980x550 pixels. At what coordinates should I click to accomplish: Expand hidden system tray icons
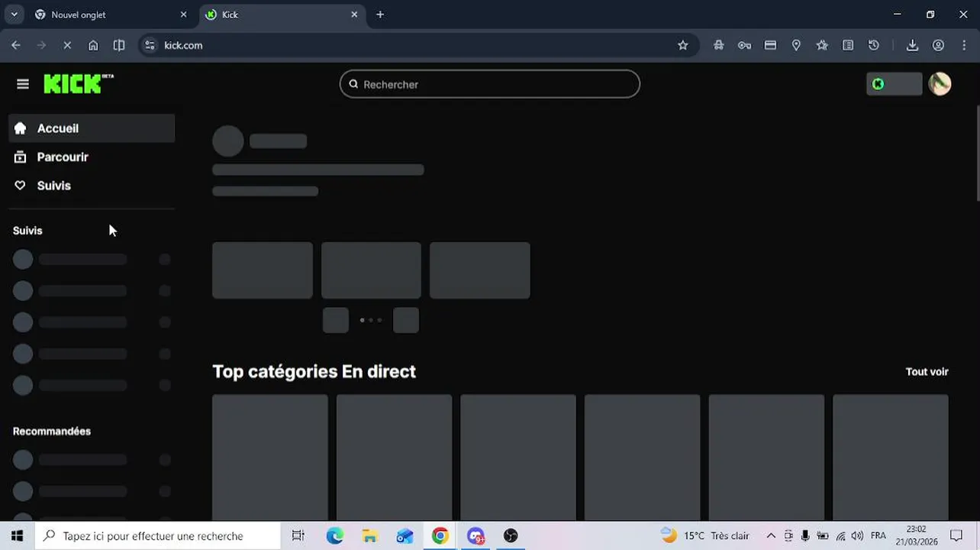771,535
